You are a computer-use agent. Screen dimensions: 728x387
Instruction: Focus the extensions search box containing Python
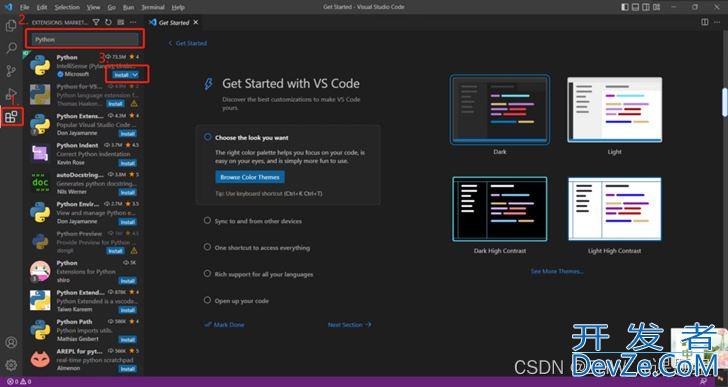85,39
